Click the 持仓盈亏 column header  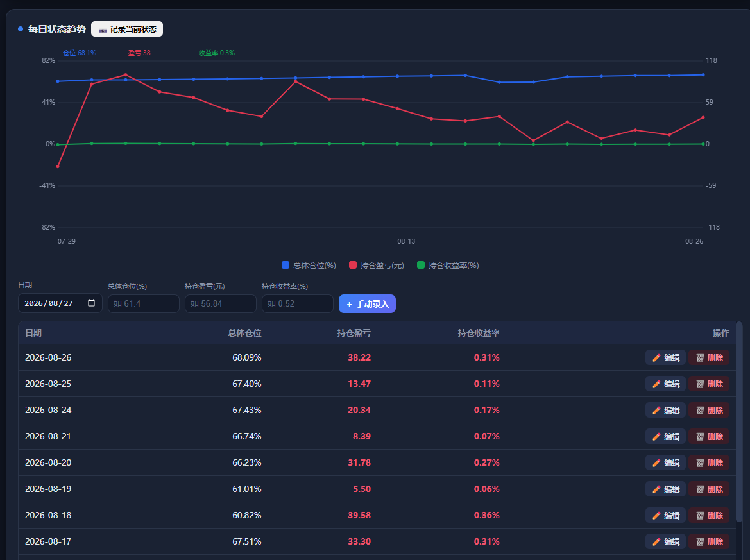(354, 333)
